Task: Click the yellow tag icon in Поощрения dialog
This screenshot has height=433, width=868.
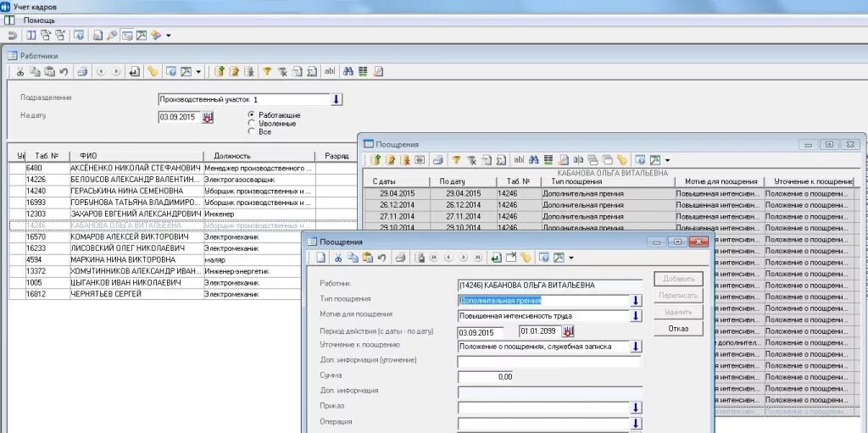Action: coord(526,258)
